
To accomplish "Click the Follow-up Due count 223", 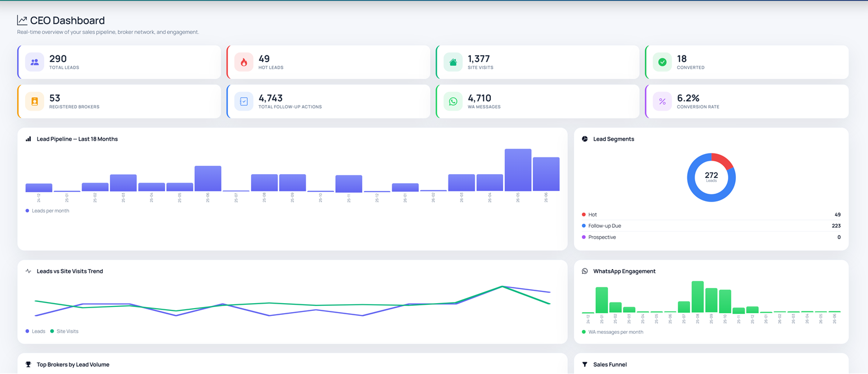I will pos(836,226).
